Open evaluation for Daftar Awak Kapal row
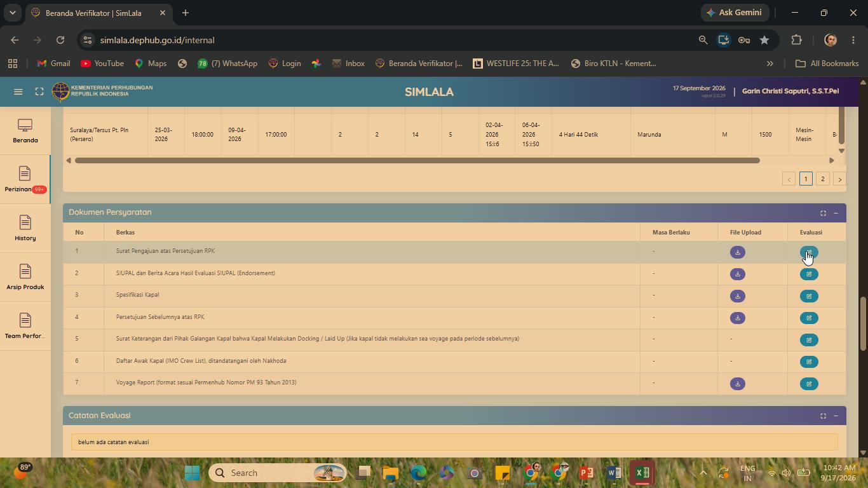Image resolution: width=868 pixels, height=488 pixels. pyautogui.click(x=809, y=362)
